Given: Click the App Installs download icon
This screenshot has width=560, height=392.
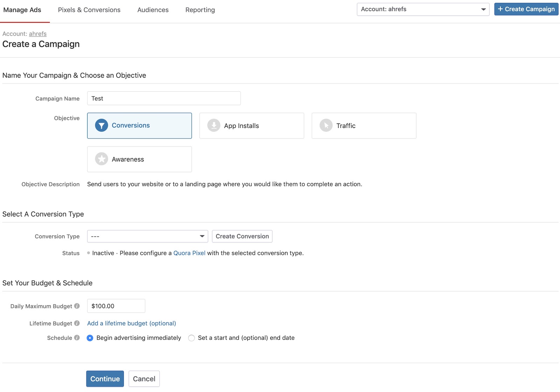Looking at the screenshot, I should (x=213, y=125).
